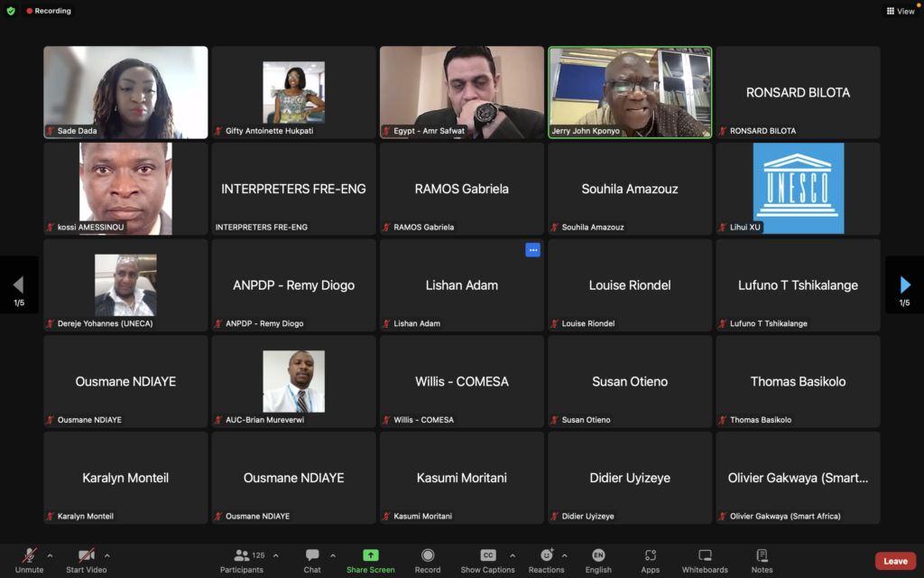Expand audio options arrow next to Unmute
The image size is (924, 578).
50,555
